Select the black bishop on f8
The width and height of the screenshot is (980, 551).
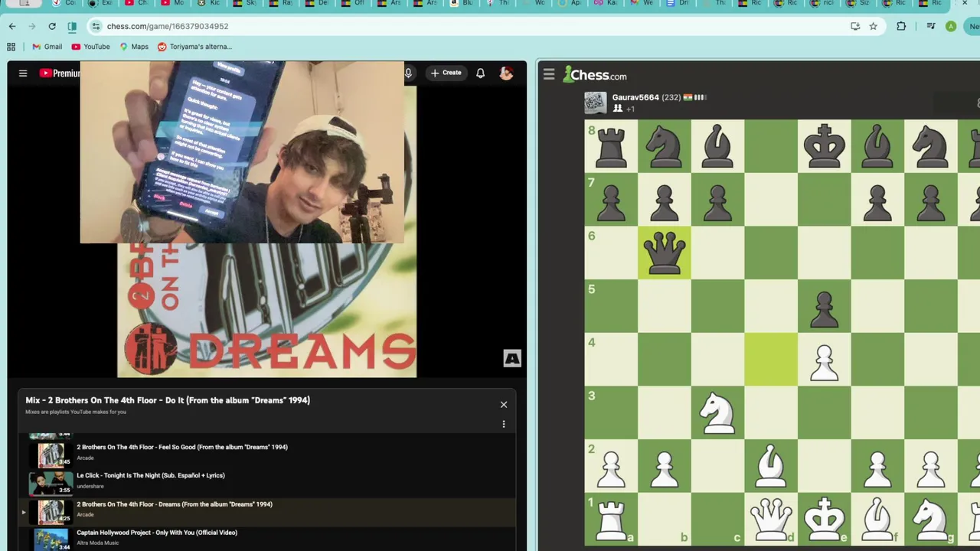878,146
